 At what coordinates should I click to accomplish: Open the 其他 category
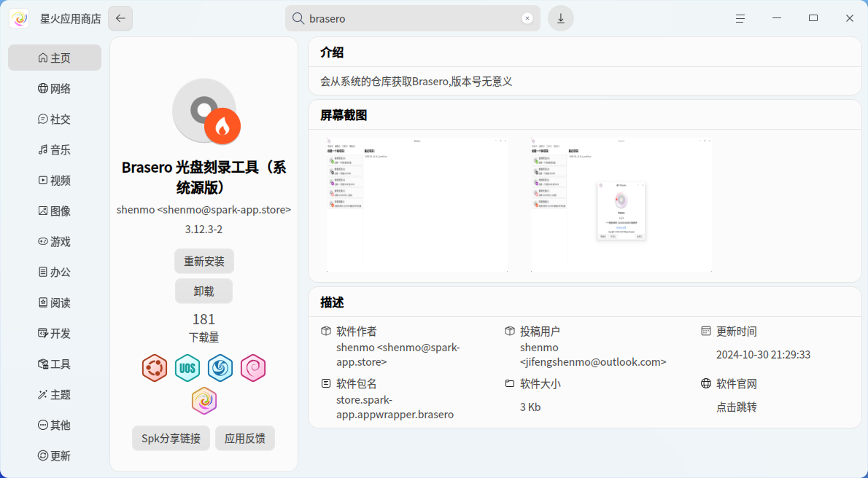click(x=54, y=425)
